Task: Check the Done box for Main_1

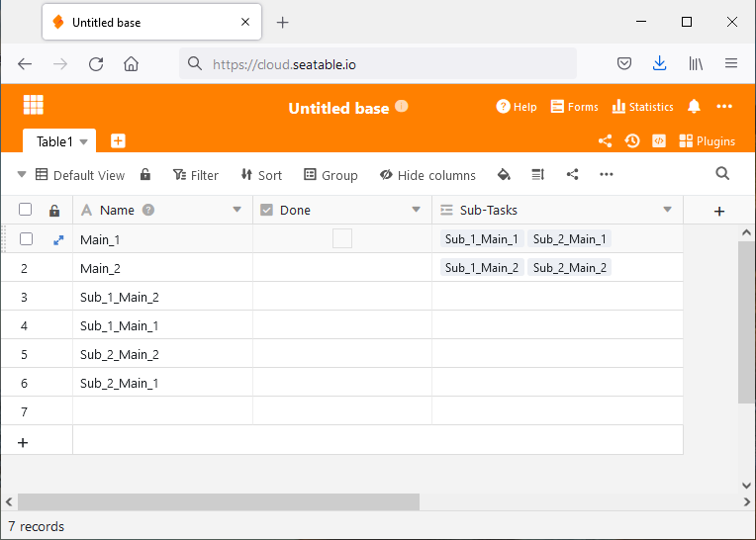Action: (x=342, y=238)
